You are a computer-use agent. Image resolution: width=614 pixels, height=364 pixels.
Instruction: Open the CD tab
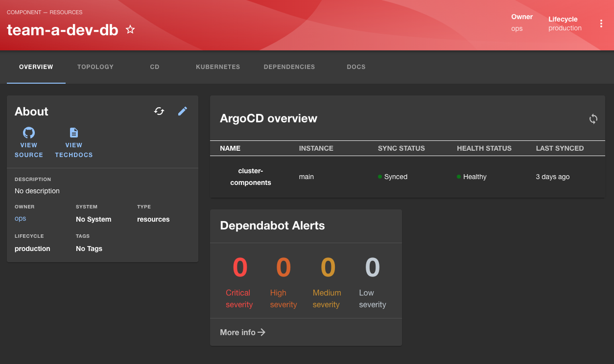[155, 67]
